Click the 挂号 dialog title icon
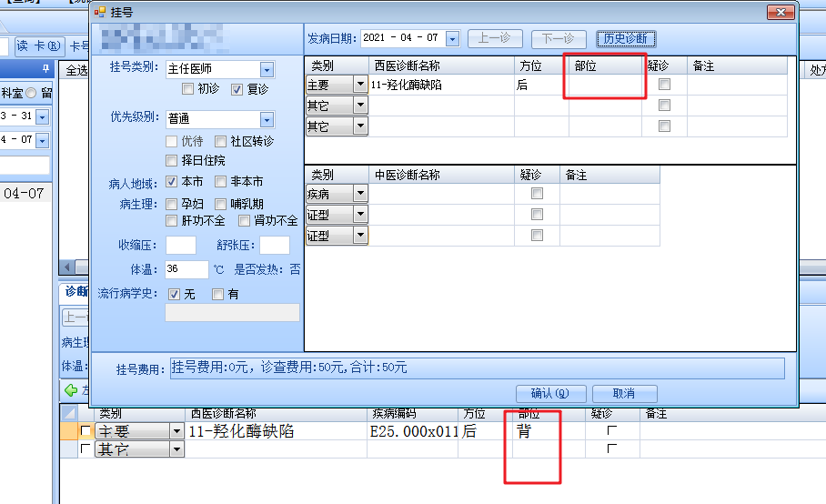This screenshot has width=826, height=504. (100, 12)
